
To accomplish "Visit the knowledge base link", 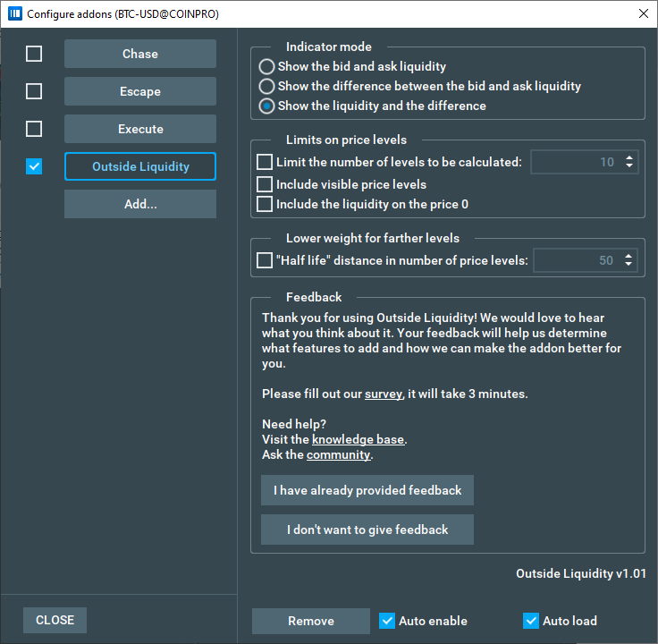I will pyautogui.click(x=358, y=439).
